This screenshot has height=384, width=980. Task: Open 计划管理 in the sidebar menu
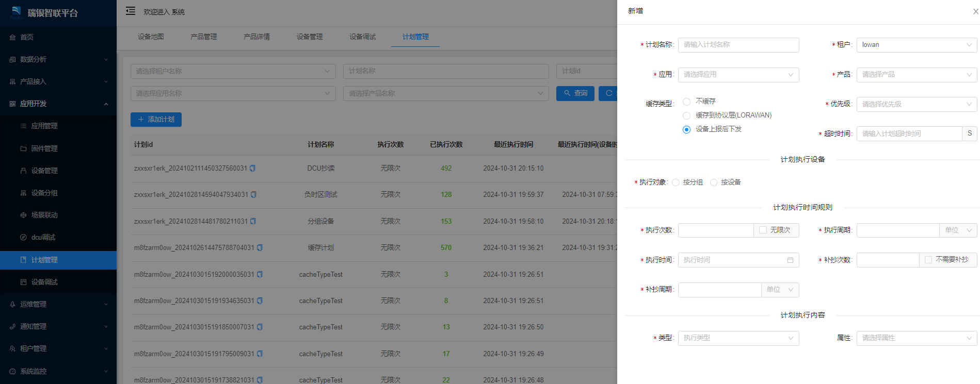point(58,260)
